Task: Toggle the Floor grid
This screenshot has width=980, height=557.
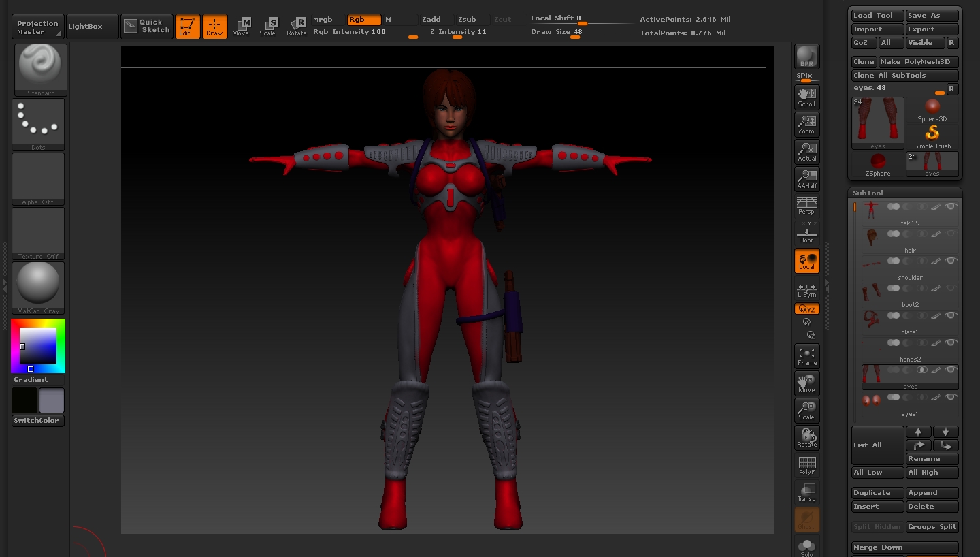Action: [x=807, y=234]
